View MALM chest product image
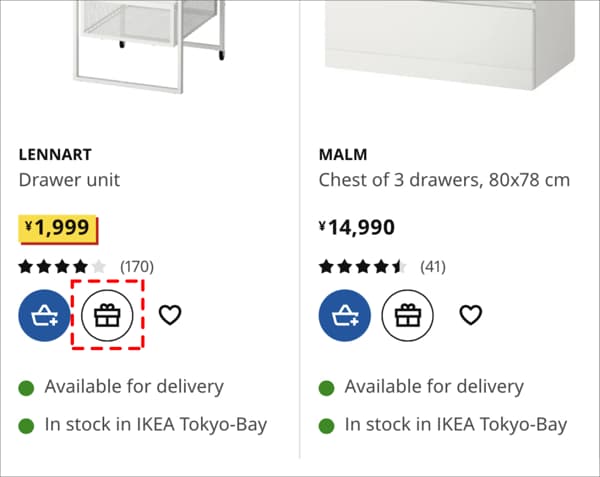 pos(450,45)
